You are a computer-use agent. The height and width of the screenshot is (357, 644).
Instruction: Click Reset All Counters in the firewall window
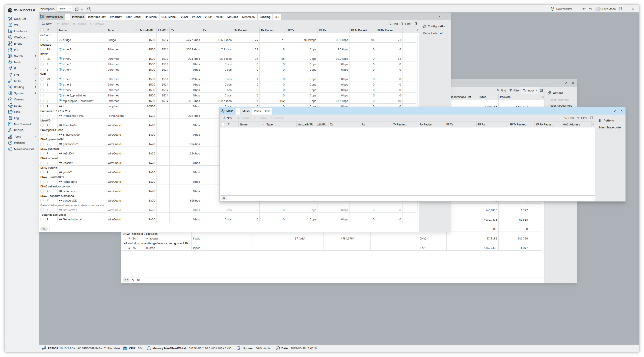tap(560, 106)
